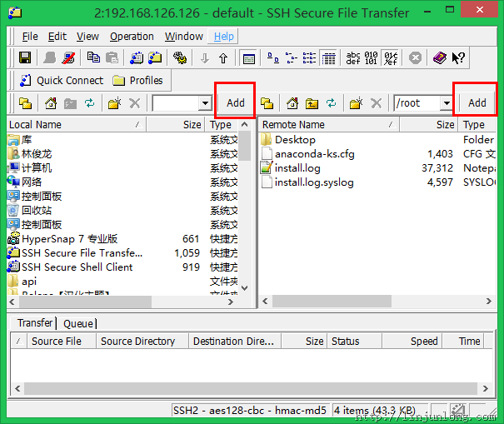Create a new folder in remote pane
The image size is (504, 424).
(356, 103)
